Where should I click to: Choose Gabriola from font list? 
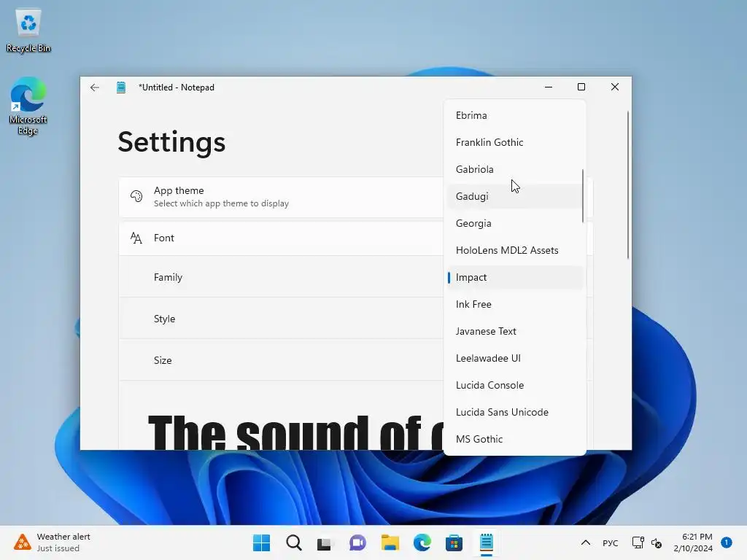(x=515, y=169)
